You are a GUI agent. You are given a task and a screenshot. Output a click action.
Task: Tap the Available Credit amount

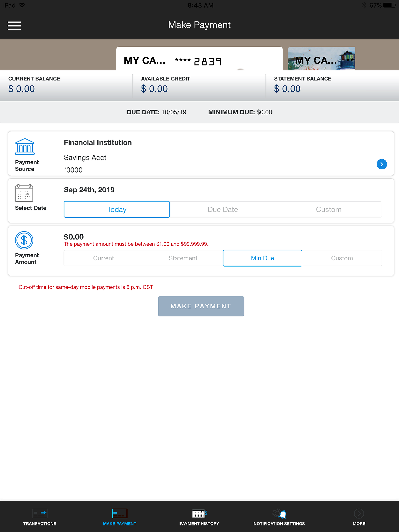[x=154, y=89]
